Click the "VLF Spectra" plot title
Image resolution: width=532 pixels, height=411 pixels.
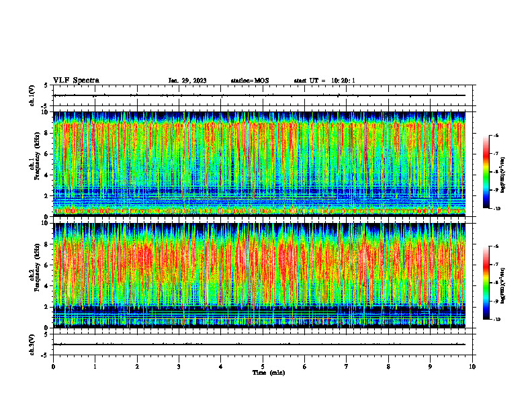tap(76, 81)
